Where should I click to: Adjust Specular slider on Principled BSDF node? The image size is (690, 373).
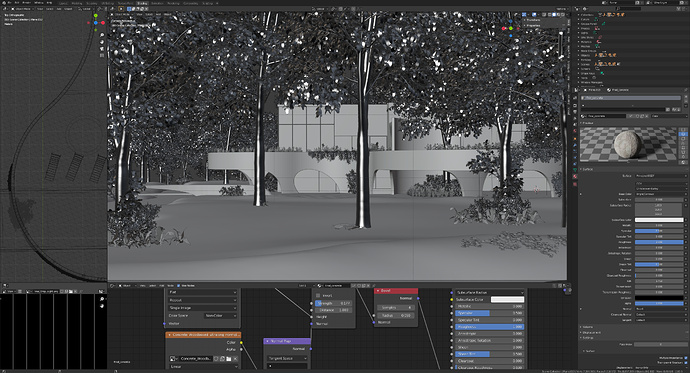(489, 313)
